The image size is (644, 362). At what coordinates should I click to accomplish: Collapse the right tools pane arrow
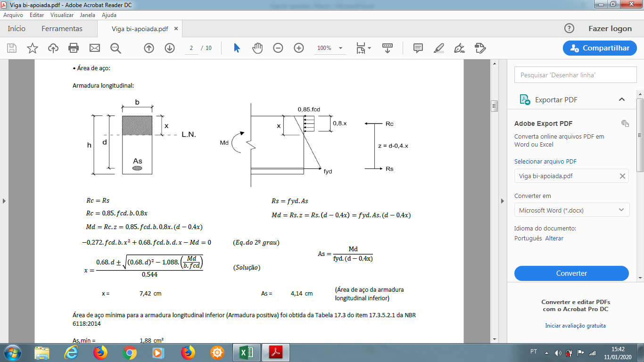point(502,201)
